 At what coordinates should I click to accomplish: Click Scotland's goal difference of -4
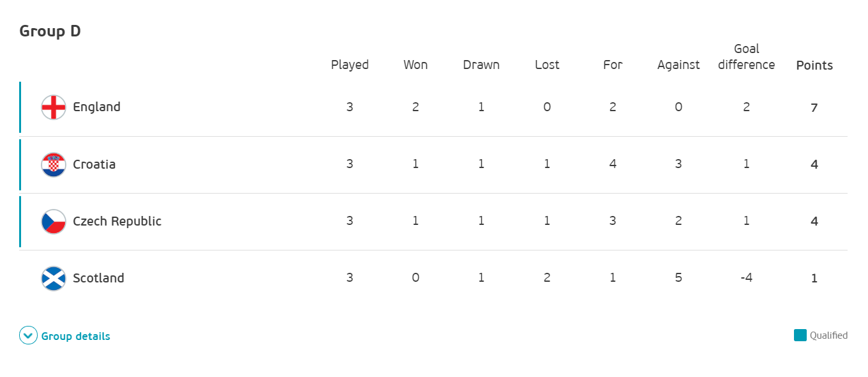(746, 278)
